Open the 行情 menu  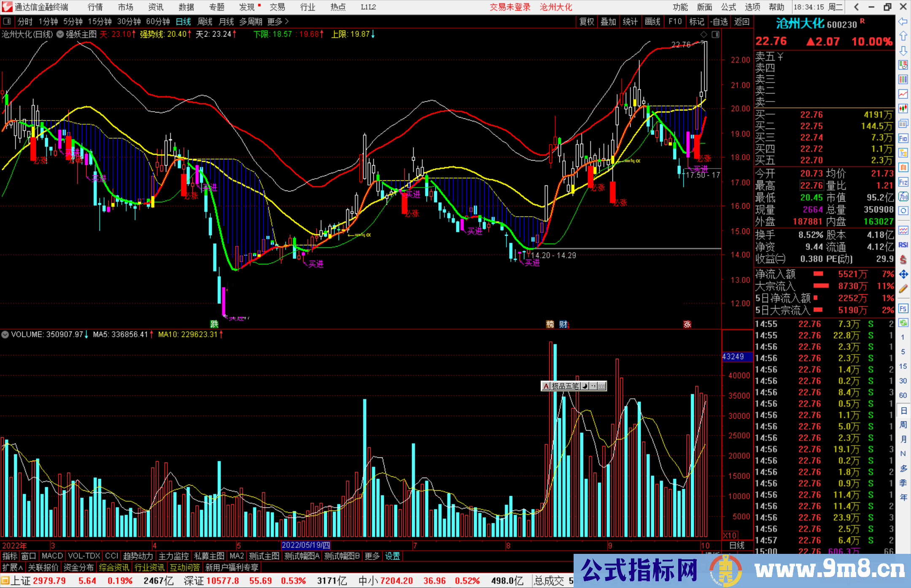pyautogui.click(x=95, y=7)
